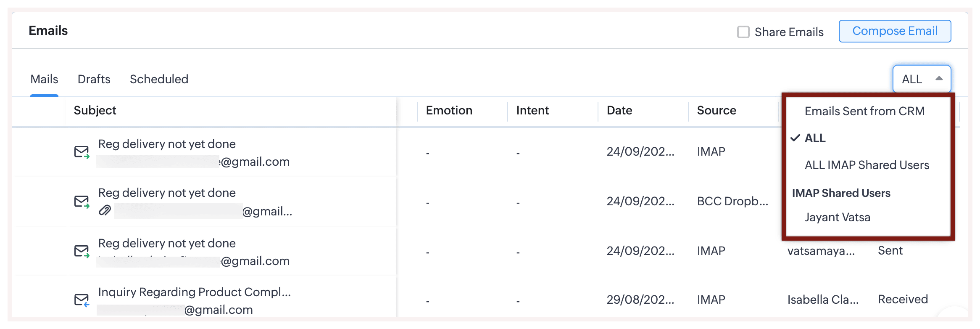Choose ALL IMAP Shared Users option
This screenshot has height=329, width=980.
coord(867,165)
